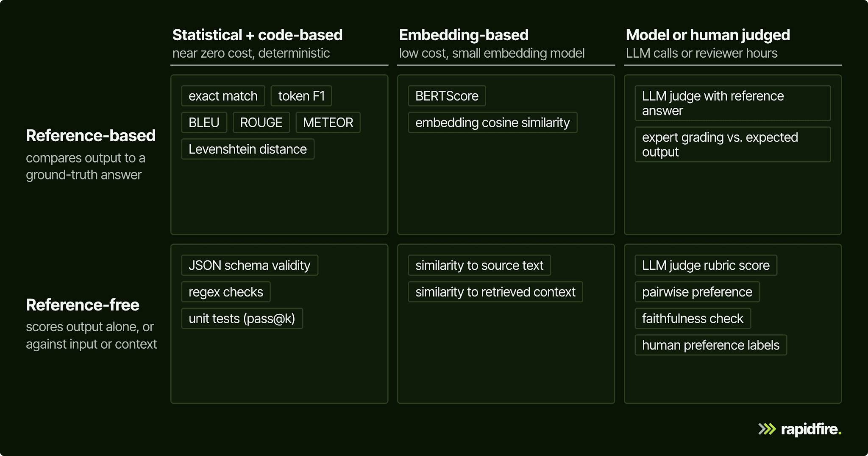Choose unit tests (pass@k) chip
Image resolution: width=868 pixels, height=456 pixels.
point(242,319)
